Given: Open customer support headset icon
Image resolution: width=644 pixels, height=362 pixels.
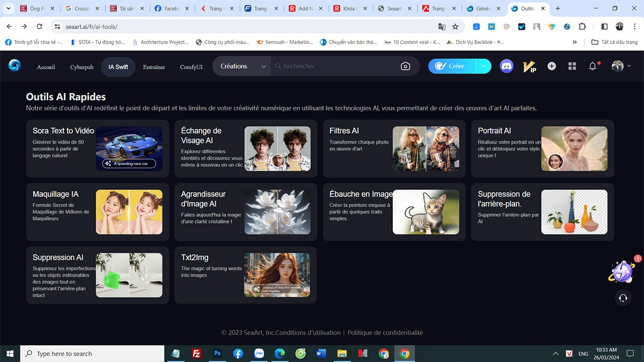Looking at the screenshot, I should click(623, 298).
